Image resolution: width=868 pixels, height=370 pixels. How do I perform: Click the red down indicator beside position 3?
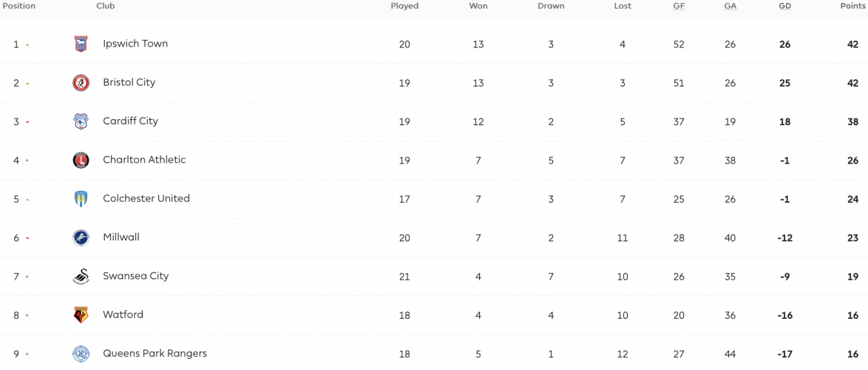tap(27, 122)
